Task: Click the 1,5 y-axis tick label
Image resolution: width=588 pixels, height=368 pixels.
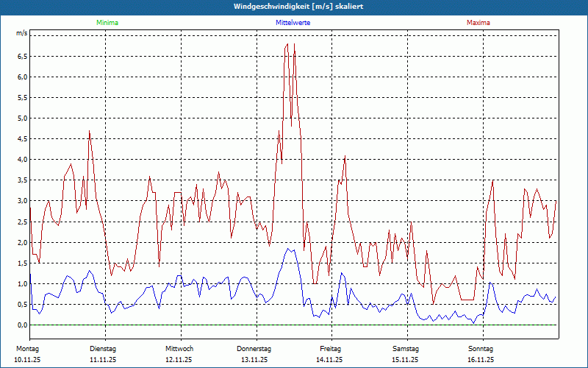Action: pyautogui.click(x=23, y=263)
